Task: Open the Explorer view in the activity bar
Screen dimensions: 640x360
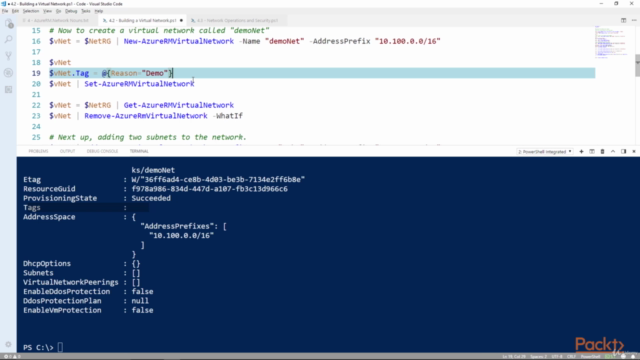Action: pos(9,24)
